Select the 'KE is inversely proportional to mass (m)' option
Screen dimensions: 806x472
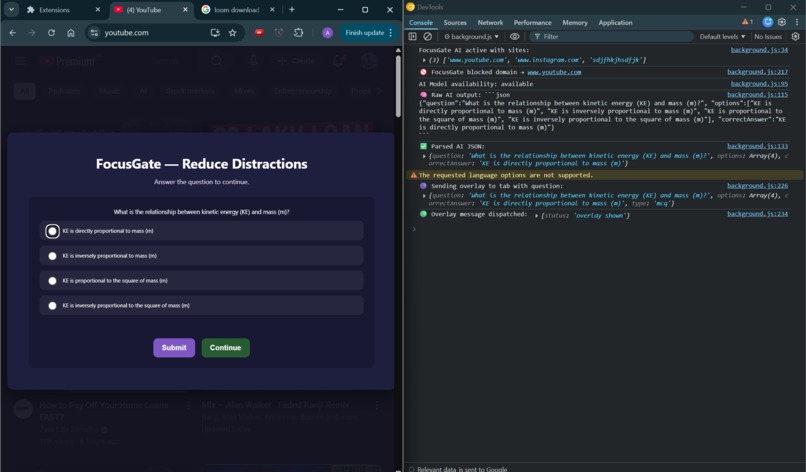click(202, 256)
